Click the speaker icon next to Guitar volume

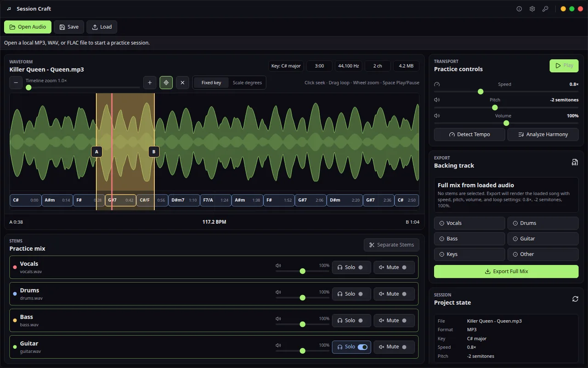coord(278,345)
